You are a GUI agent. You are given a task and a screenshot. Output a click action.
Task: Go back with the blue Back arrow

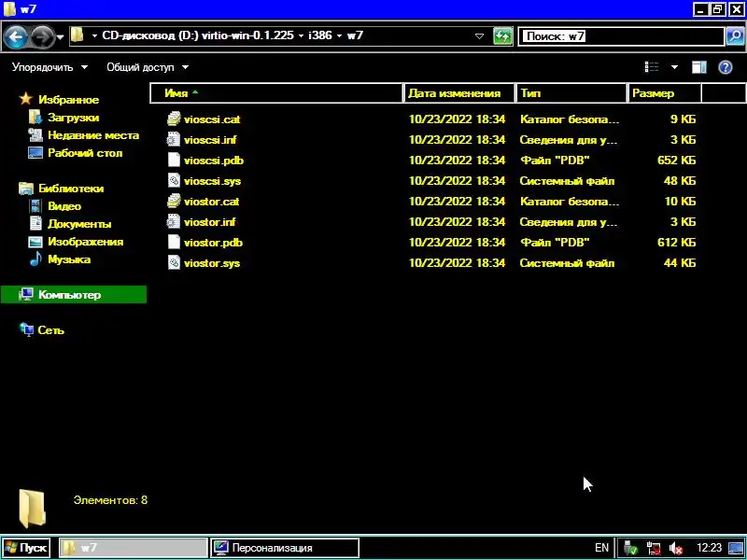[x=16, y=36]
